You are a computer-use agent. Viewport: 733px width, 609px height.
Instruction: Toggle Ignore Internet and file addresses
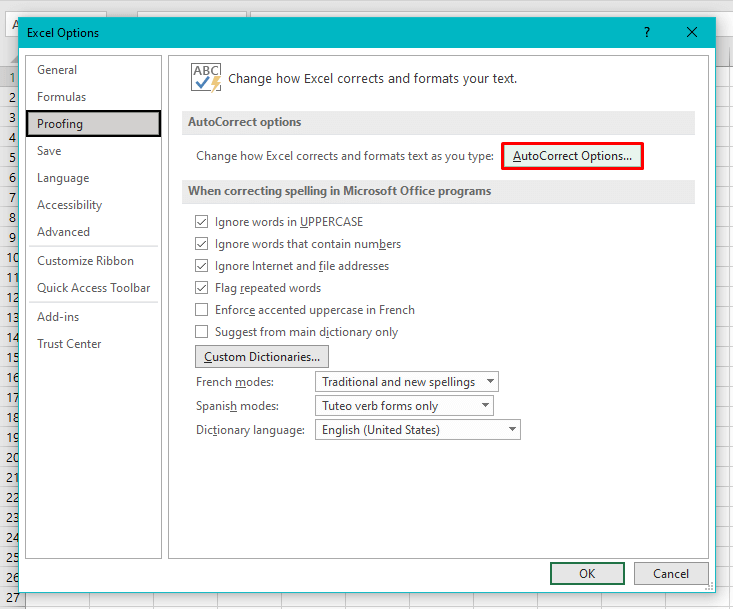[201, 265]
